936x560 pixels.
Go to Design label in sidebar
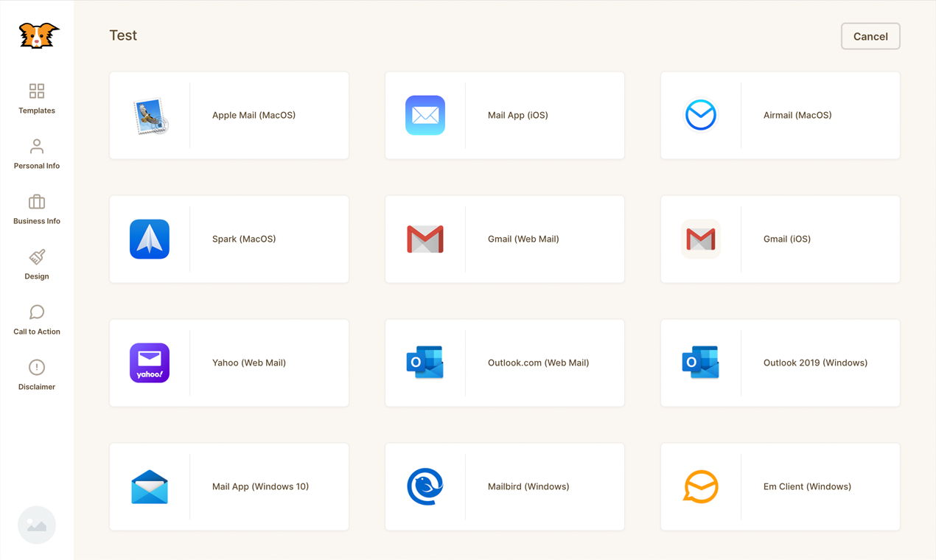point(37,276)
